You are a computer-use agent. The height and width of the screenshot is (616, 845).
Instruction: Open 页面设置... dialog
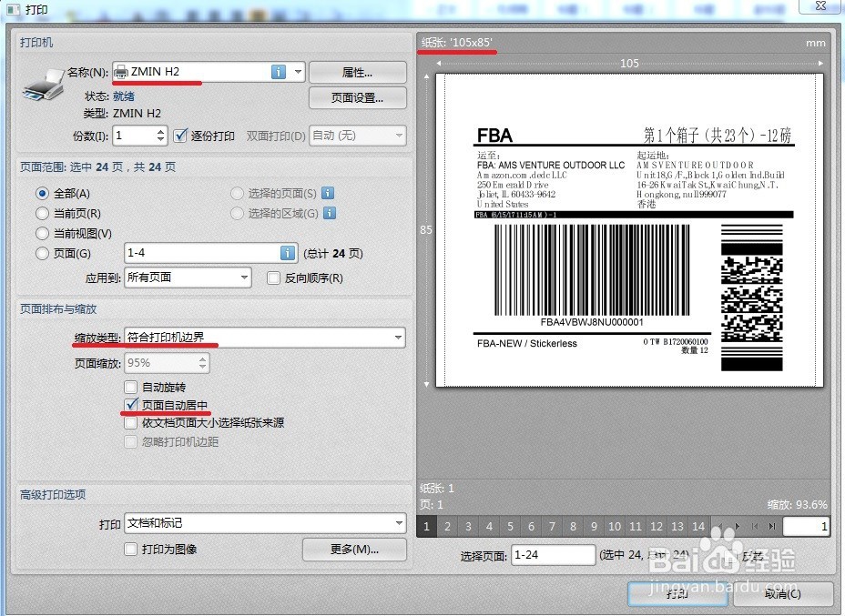click(x=357, y=97)
